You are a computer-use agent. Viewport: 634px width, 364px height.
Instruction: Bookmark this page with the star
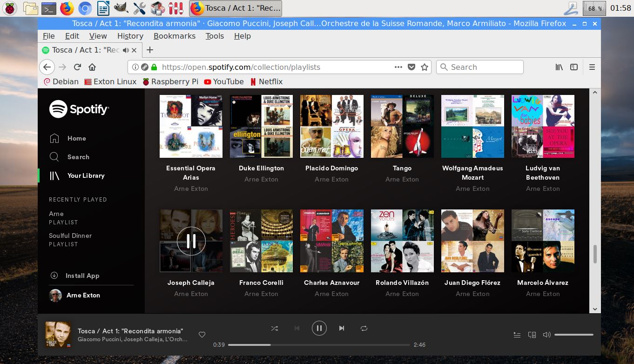coord(425,67)
